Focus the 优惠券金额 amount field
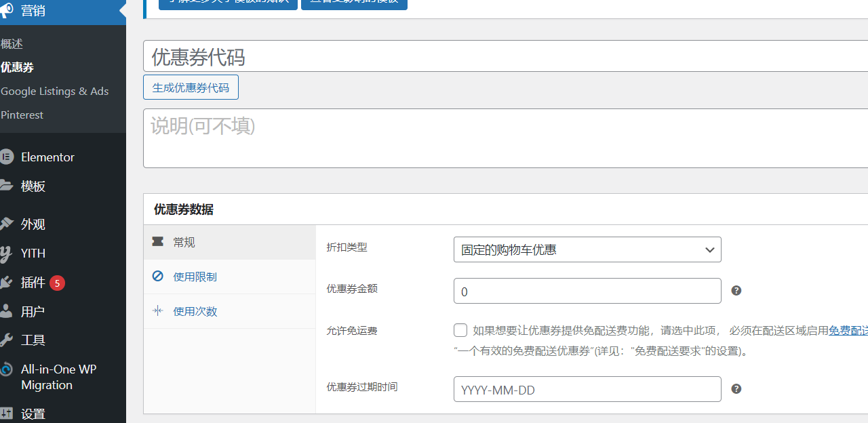Screen dimensions: 868x423 (587, 291)
